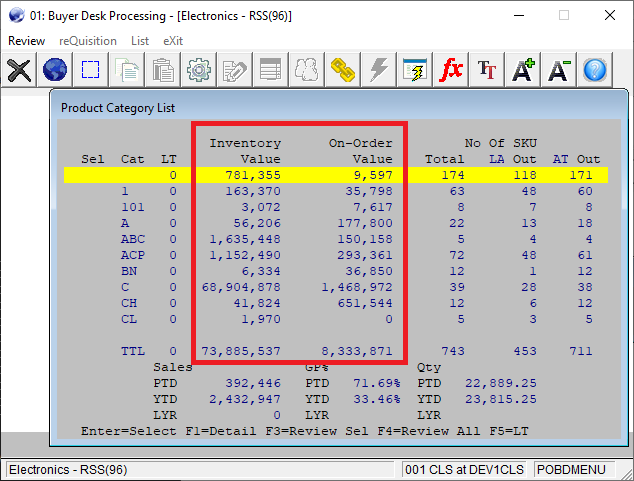Click GP% PTD value 71.69%
Image resolution: width=634 pixels, height=481 pixels.
377,383
